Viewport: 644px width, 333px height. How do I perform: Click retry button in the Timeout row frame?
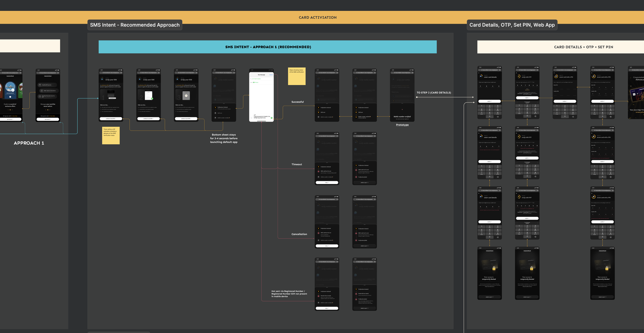pos(327,183)
